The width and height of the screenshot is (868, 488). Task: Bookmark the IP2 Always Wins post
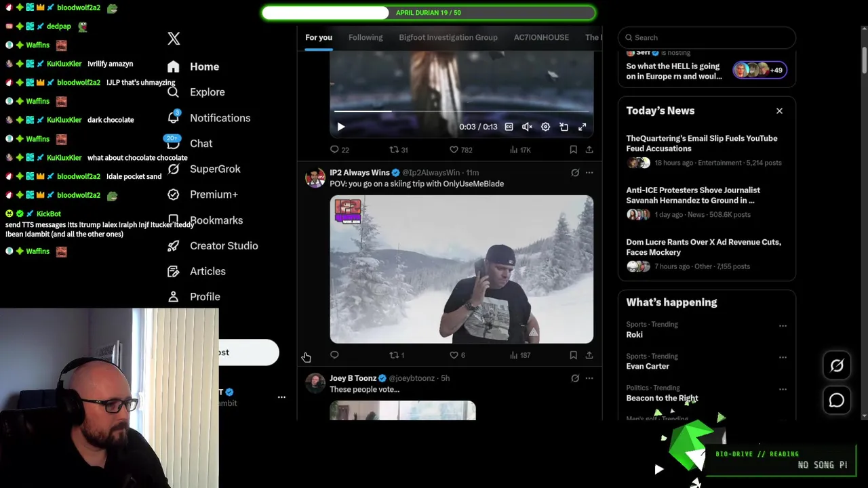(x=573, y=355)
